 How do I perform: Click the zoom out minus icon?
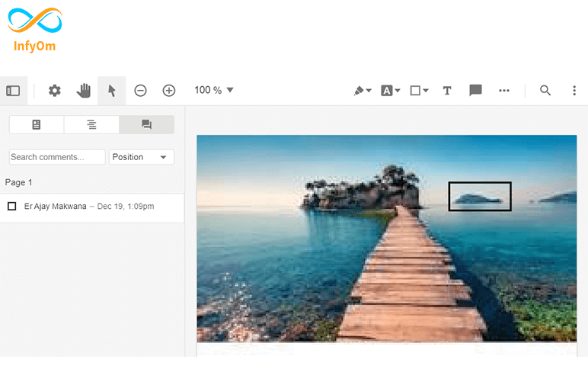click(x=140, y=91)
